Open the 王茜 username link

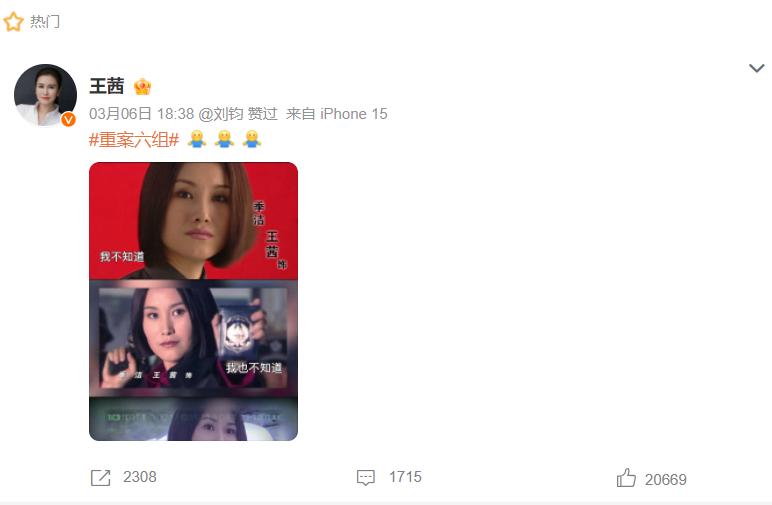click(x=106, y=86)
